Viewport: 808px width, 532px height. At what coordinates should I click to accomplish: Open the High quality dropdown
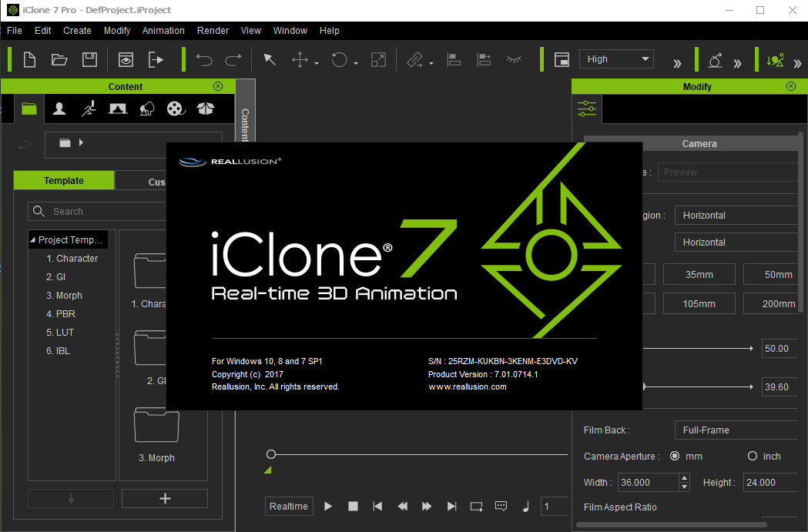coord(616,59)
